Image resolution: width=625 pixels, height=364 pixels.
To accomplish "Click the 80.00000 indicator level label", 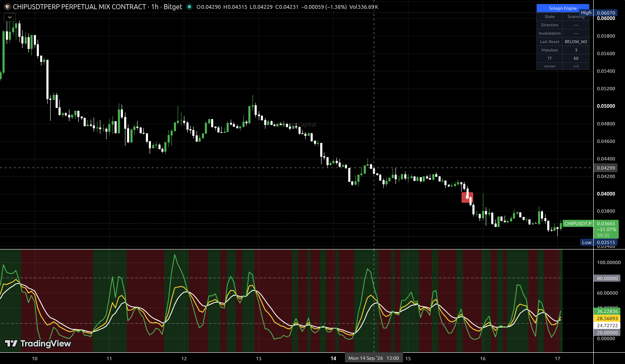I will click(607, 278).
